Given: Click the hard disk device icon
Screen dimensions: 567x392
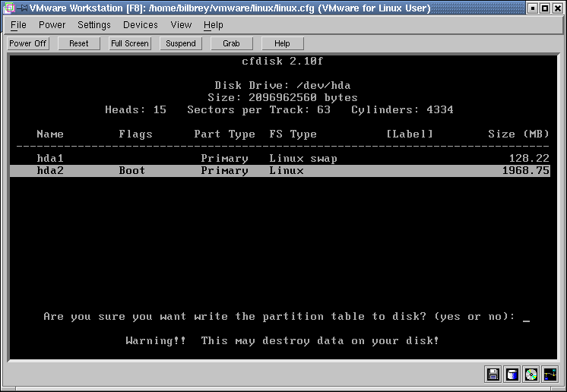Looking at the screenshot, I should (512, 374).
